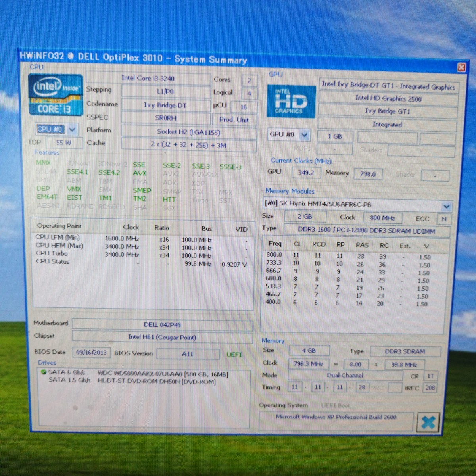The image size is (476, 476).
Task: Click the TDP 55 W value
Action: tap(63, 143)
